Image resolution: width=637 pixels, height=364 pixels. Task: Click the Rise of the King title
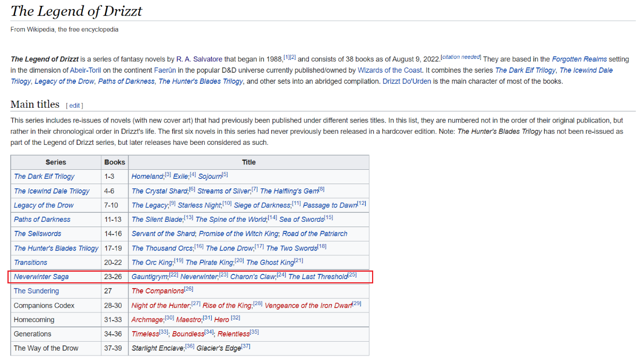228,305
